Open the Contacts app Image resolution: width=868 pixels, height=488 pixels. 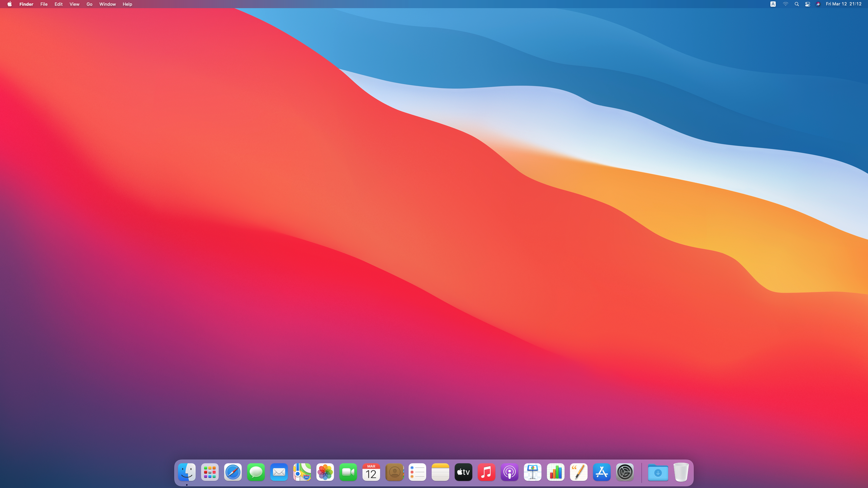394,472
